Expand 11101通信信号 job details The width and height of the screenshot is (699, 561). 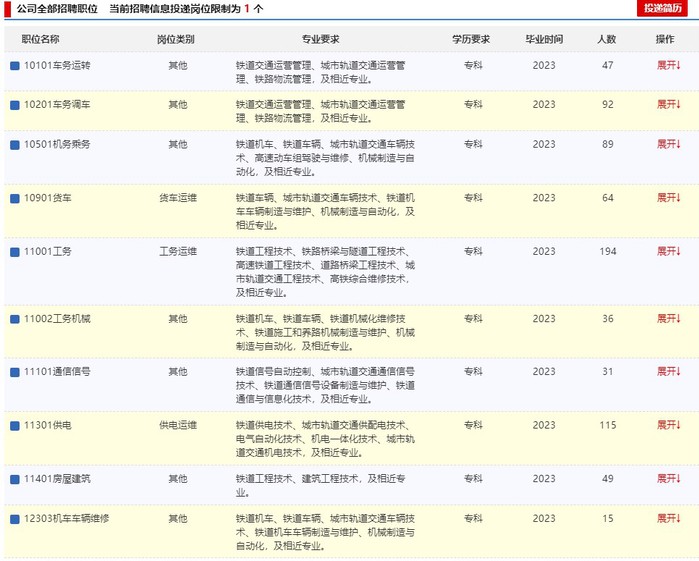pos(668,371)
